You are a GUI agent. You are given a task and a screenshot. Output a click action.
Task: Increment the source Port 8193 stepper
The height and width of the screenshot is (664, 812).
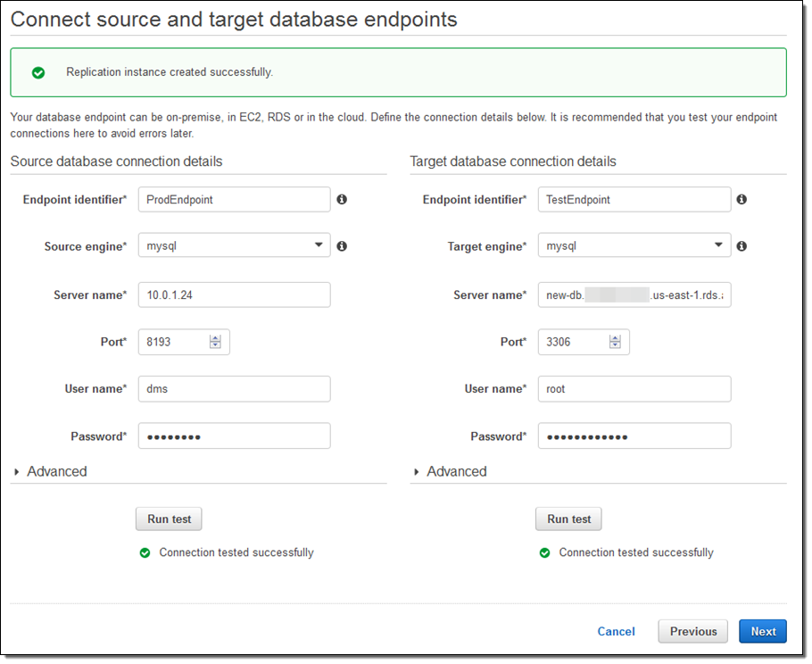click(x=215, y=338)
